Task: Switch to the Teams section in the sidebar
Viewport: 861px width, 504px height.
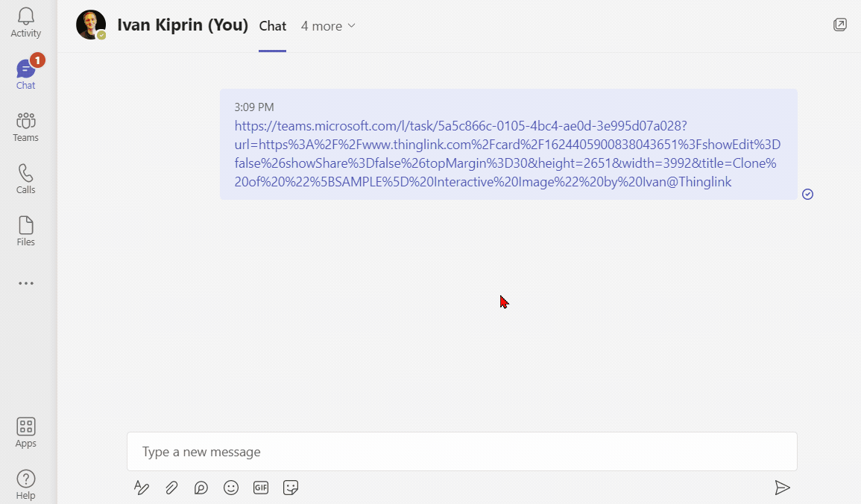Action: pos(25,125)
